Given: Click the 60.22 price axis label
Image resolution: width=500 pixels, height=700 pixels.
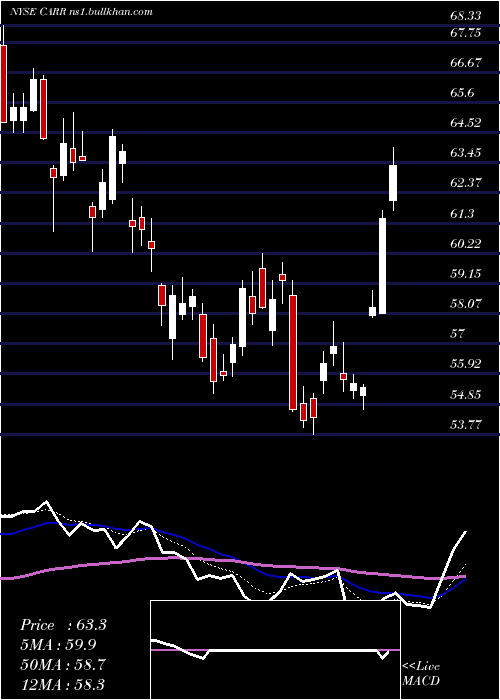Looking at the screenshot, I should pyautogui.click(x=466, y=244).
